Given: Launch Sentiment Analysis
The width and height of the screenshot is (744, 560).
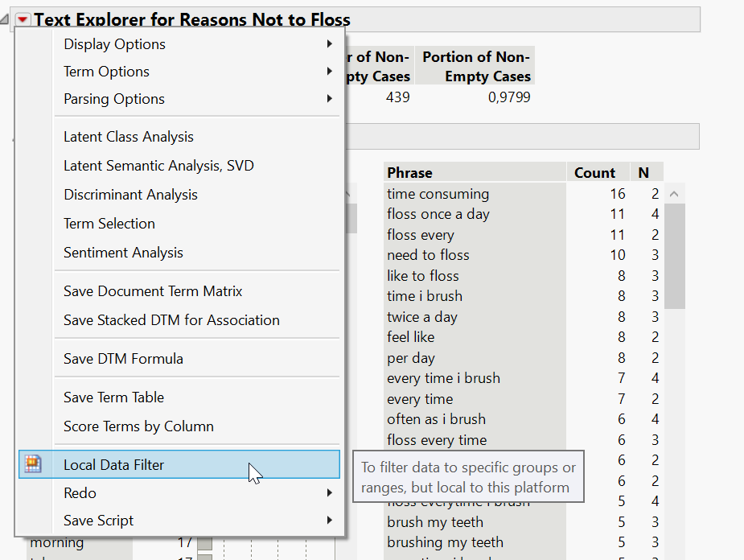Looking at the screenshot, I should (x=123, y=253).
